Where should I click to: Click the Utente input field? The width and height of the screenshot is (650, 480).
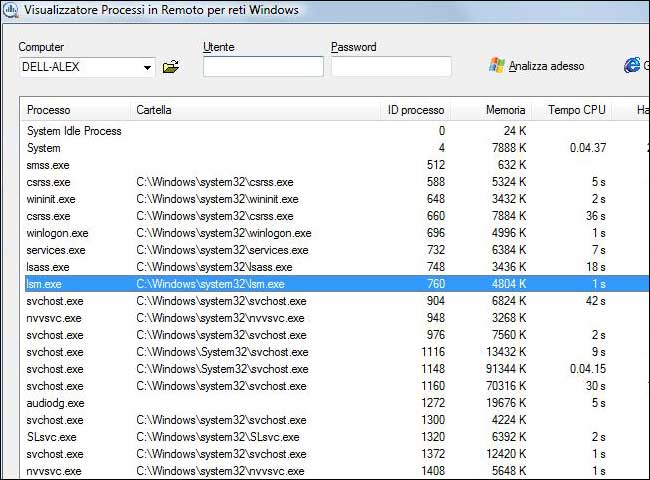[x=263, y=67]
